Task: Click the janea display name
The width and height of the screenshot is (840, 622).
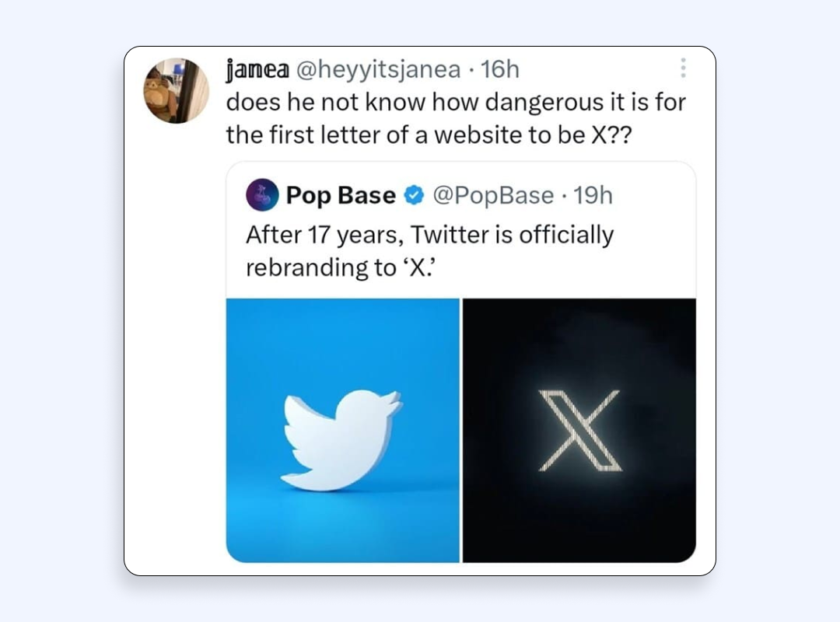Action: [257, 70]
